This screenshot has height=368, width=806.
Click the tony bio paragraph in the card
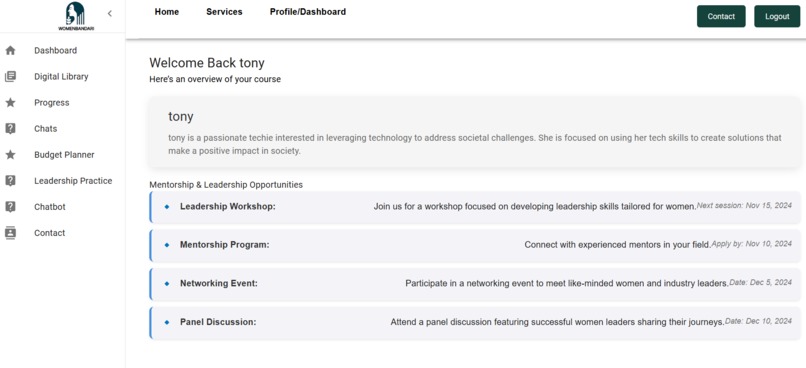(475, 145)
